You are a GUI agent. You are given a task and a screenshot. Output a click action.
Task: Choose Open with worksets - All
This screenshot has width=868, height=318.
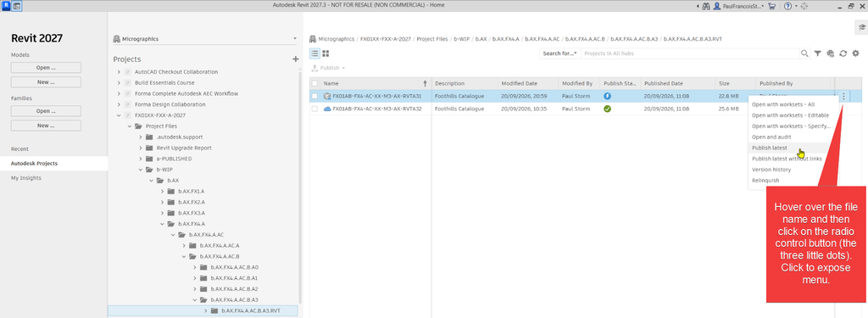(x=782, y=104)
